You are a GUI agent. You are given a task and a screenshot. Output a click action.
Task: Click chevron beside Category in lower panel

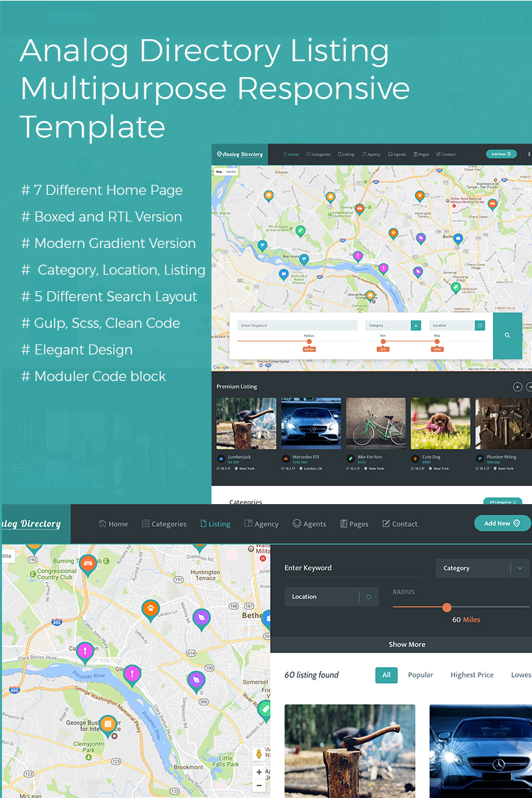point(520,568)
